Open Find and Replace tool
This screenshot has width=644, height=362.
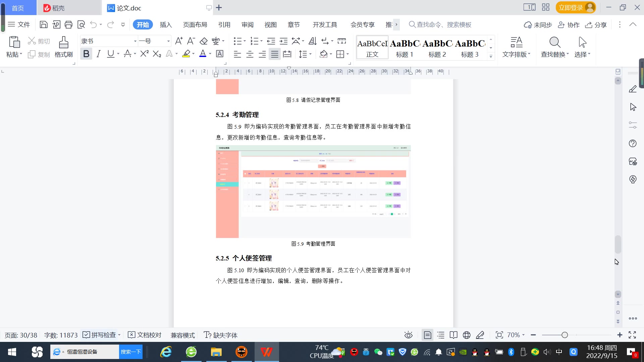tap(555, 47)
